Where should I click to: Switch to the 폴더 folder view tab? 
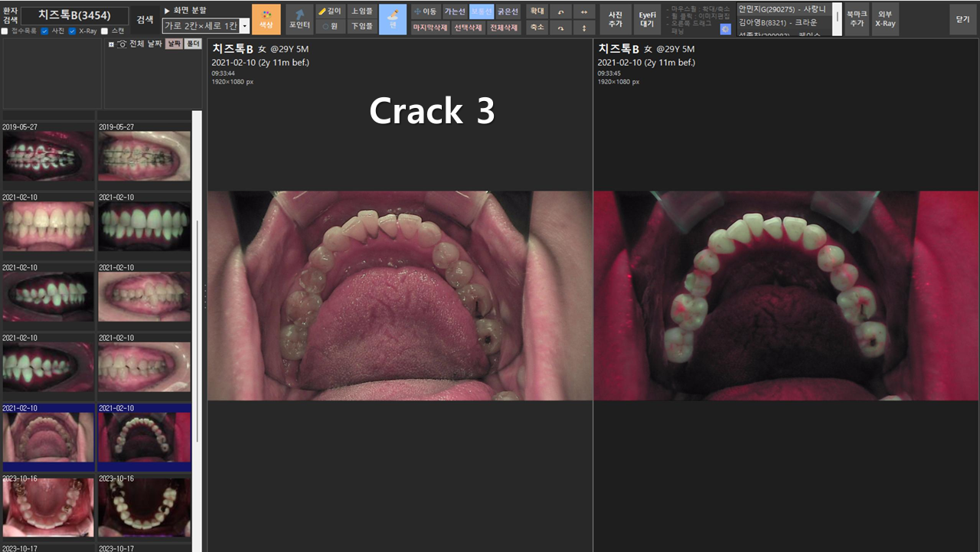pos(193,44)
